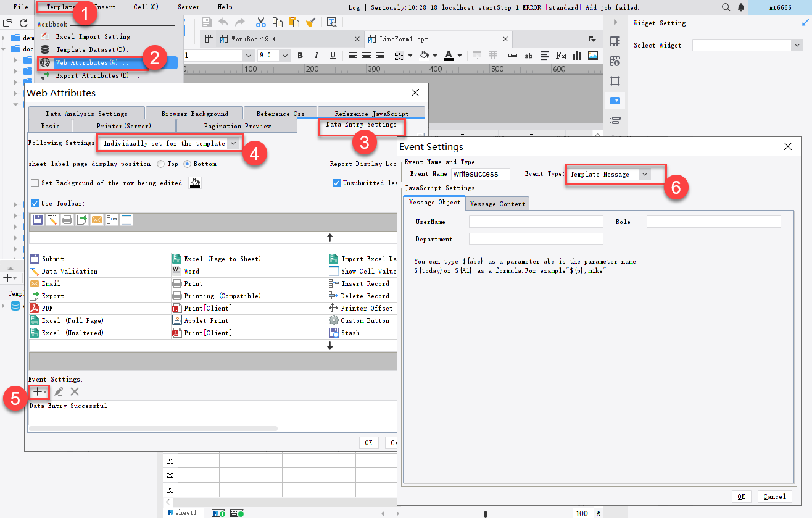Refresh the template tree with refresh icon

tap(23, 22)
